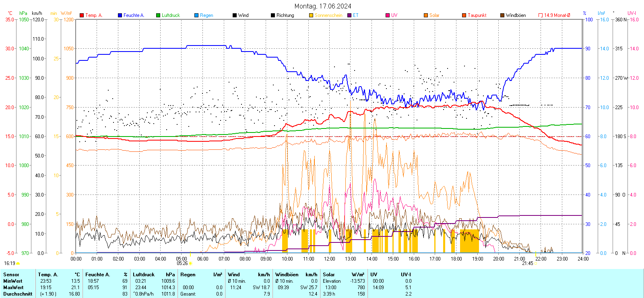Viewport: 644px width, 298px height.
Task: Click the Richtung legend label
Action: (285, 15)
